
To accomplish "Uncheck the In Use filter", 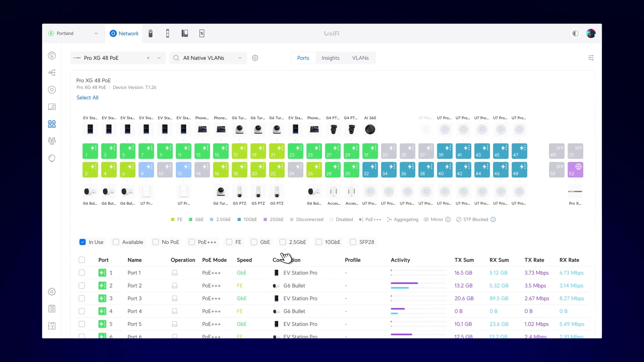I will [x=83, y=242].
